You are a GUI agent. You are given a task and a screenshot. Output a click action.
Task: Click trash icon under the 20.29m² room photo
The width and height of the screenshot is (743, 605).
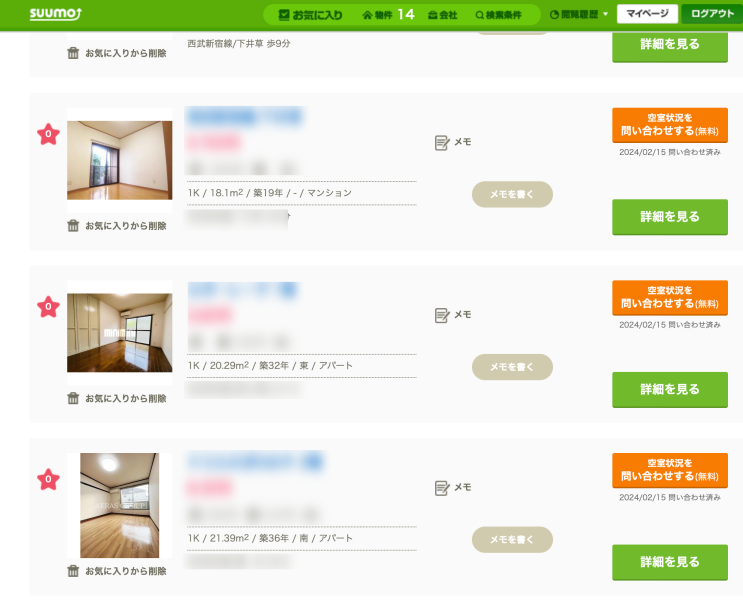pos(73,398)
